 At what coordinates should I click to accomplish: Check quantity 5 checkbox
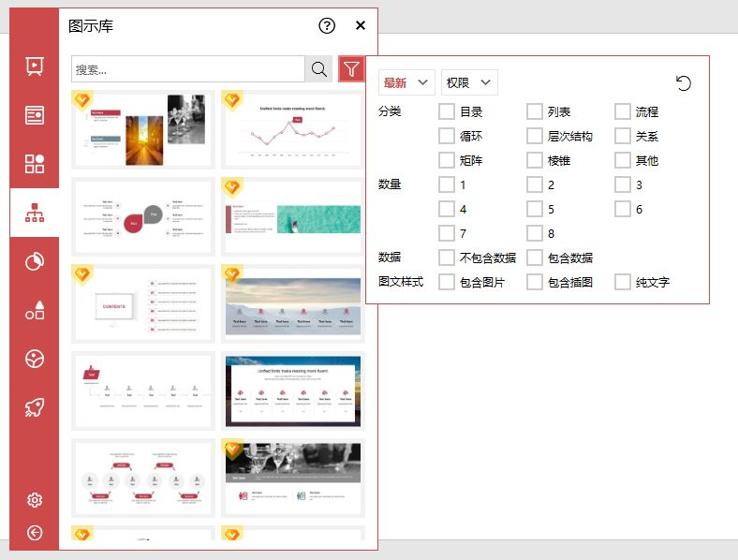[534, 209]
